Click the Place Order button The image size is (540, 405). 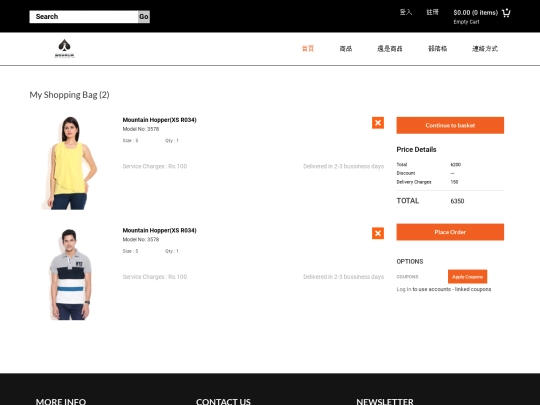(x=450, y=232)
